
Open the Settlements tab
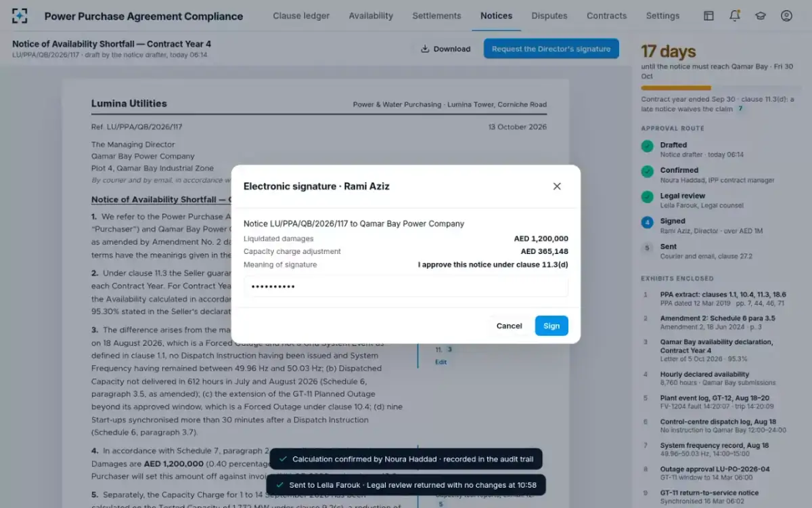436,16
